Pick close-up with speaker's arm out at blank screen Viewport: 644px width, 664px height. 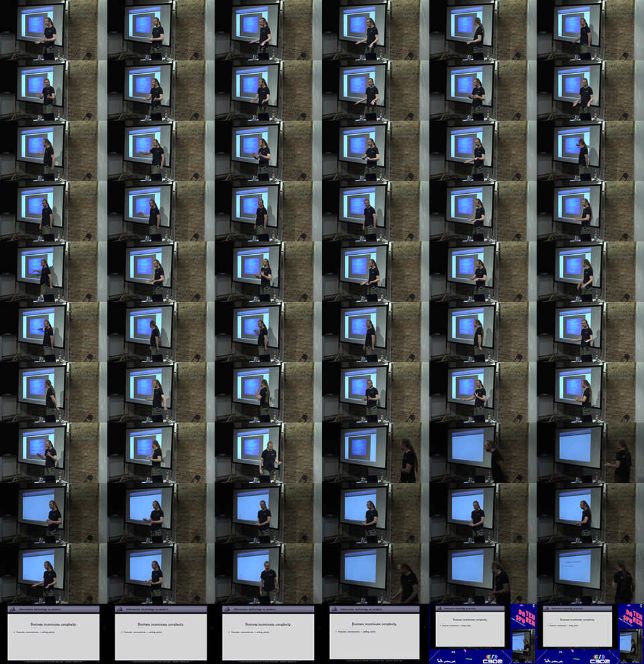coord(590,453)
